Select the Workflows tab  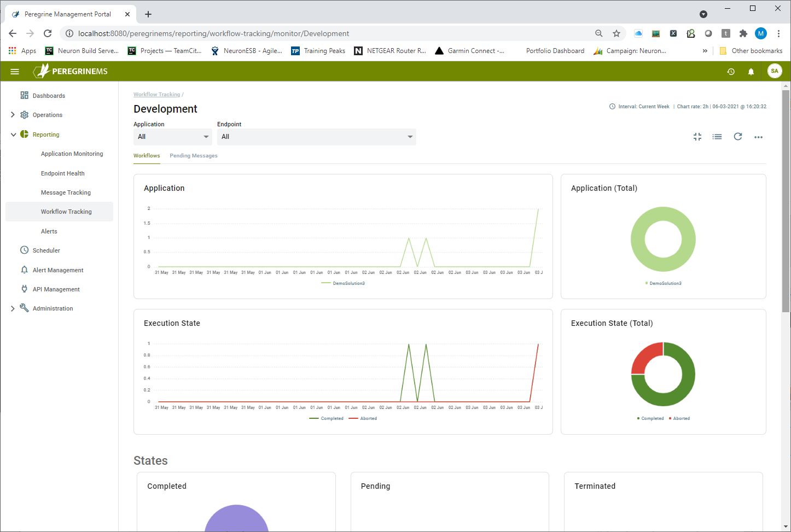[147, 156]
